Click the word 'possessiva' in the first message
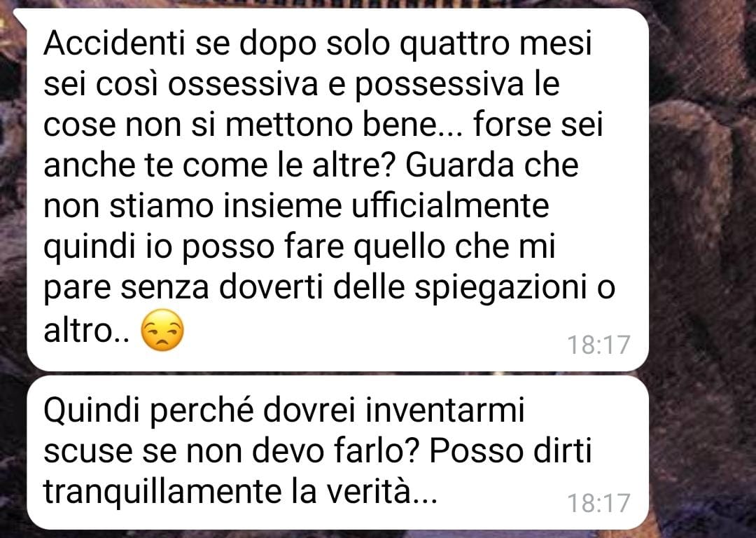Viewport: 756px width, 538px height. tap(439, 85)
